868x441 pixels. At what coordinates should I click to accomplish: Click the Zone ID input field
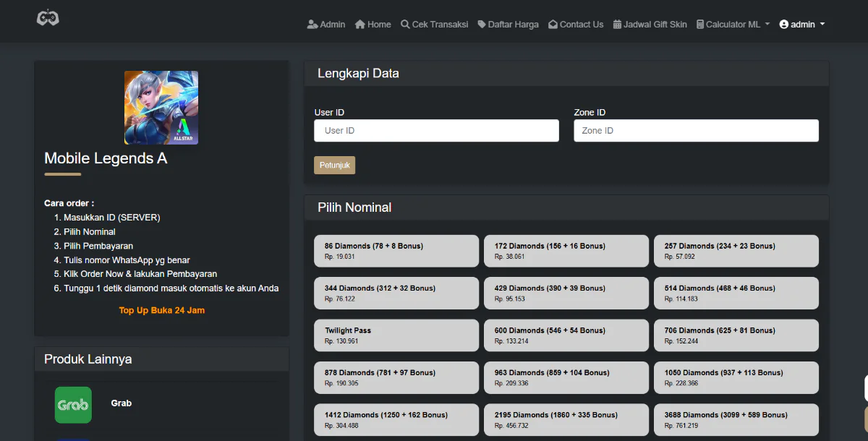click(x=696, y=131)
